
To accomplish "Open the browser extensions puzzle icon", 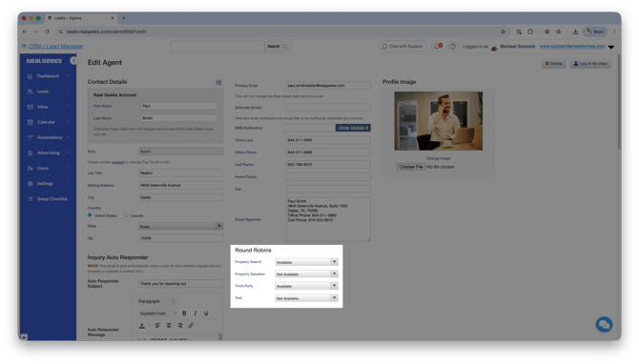I will (530, 31).
